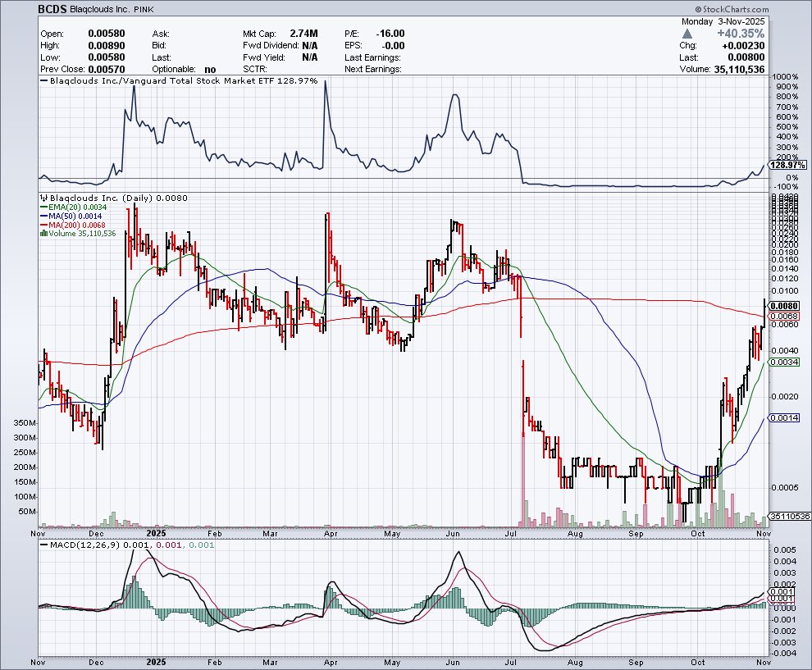This screenshot has width=812, height=670.
Task: Click the 0.0080 price tag on right axis
Action: 784,306
